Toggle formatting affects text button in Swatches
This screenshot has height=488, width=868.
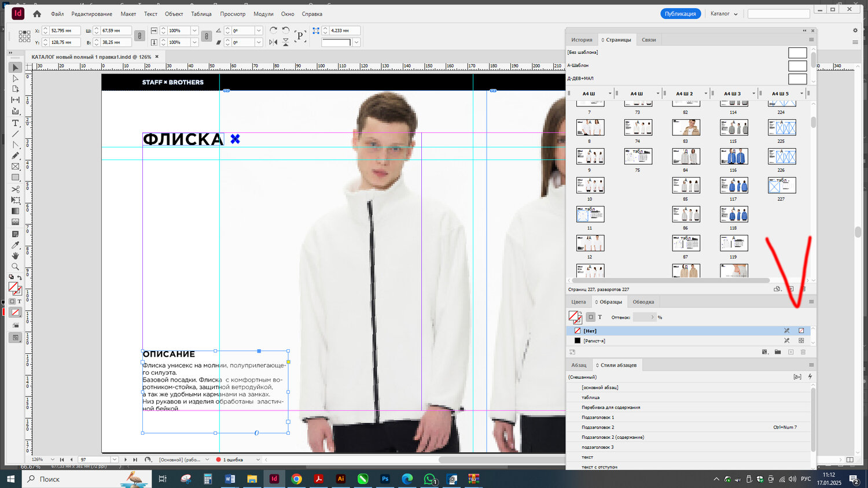(x=600, y=317)
